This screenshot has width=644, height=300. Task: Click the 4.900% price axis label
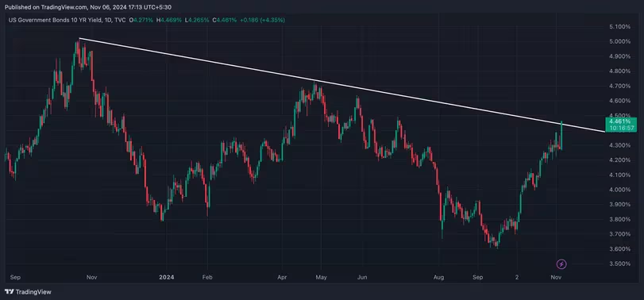click(x=619, y=56)
